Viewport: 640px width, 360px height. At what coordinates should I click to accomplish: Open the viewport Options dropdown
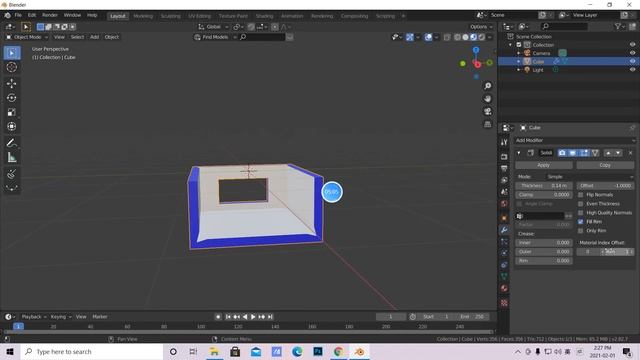point(481,27)
